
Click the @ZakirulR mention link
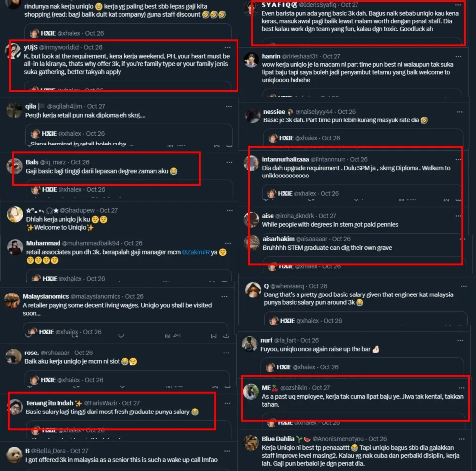196,252
